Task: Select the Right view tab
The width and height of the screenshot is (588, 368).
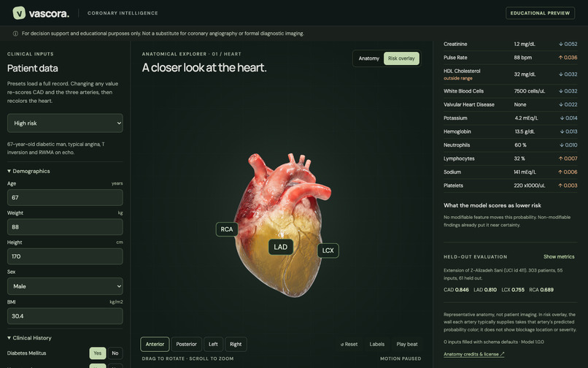Action: click(x=236, y=344)
